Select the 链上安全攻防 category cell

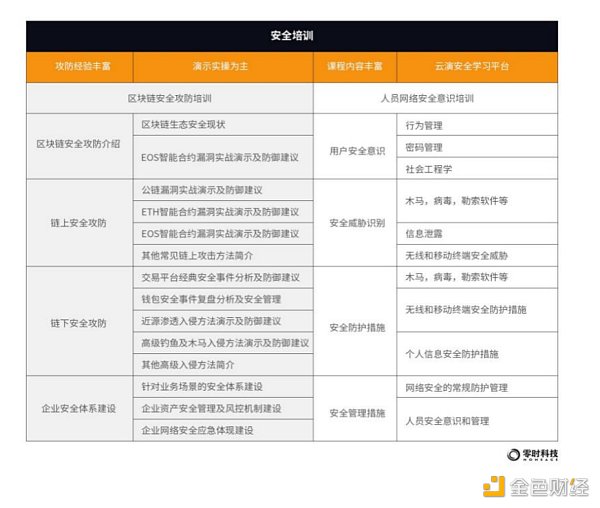[x=78, y=221]
